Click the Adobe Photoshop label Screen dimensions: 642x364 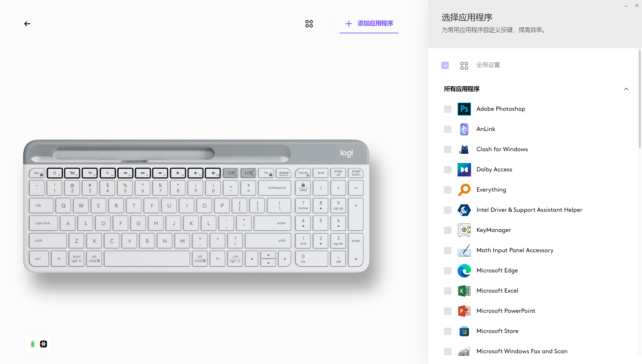pyautogui.click(x=501, y=109)
